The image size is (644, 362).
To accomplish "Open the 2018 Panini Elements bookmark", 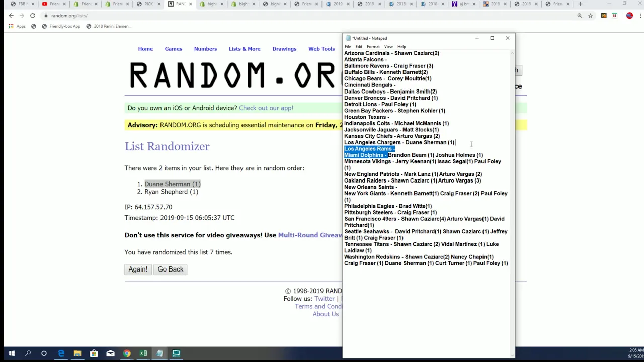I will click(x=109, y=26).
